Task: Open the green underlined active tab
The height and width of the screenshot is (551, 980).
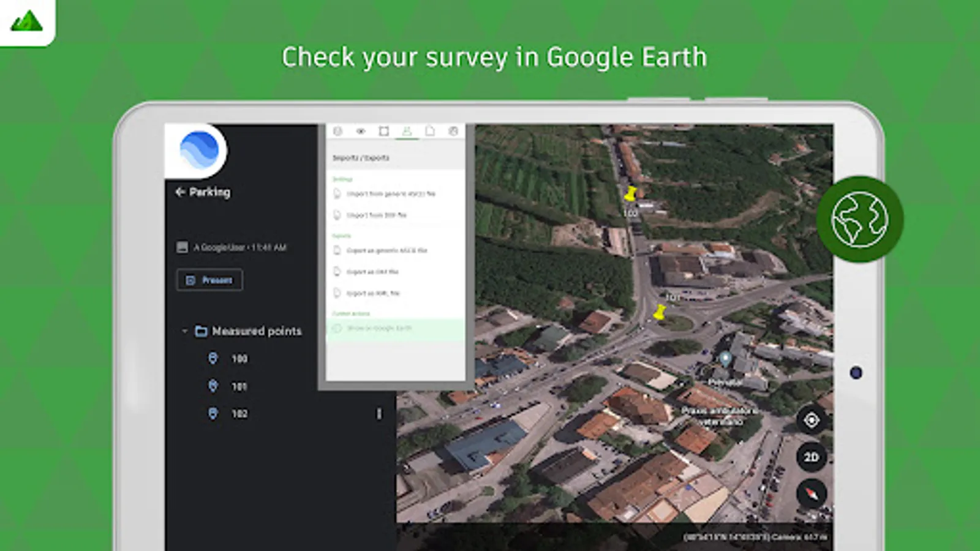Action: pyautogui.click(x=407, y=132)
